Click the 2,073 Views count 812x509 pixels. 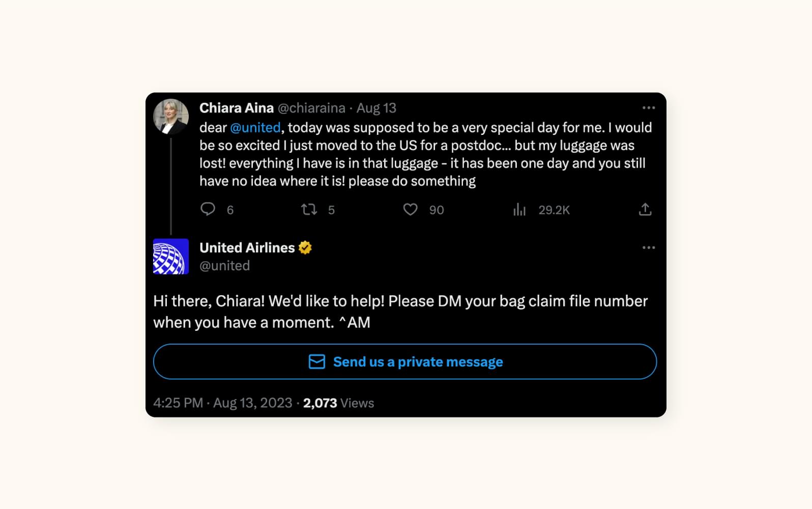coord(338,403)
